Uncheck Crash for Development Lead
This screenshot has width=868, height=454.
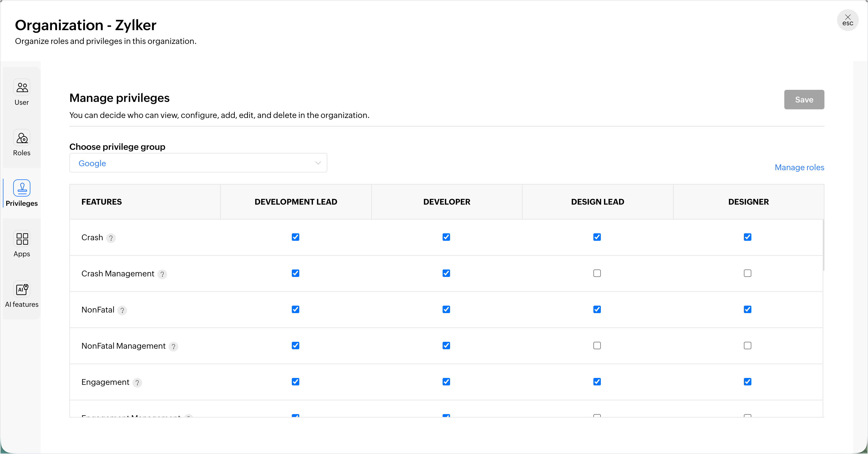296,237
